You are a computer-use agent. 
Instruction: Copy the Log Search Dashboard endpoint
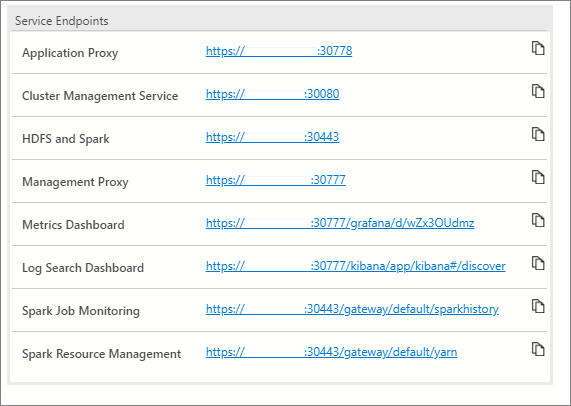[538, 263]
